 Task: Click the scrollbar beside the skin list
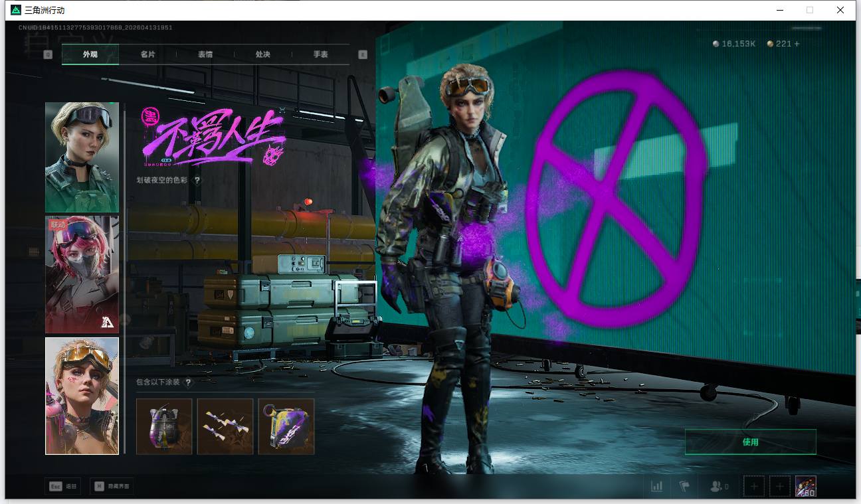pyautogui.click(x=124, y=279)
